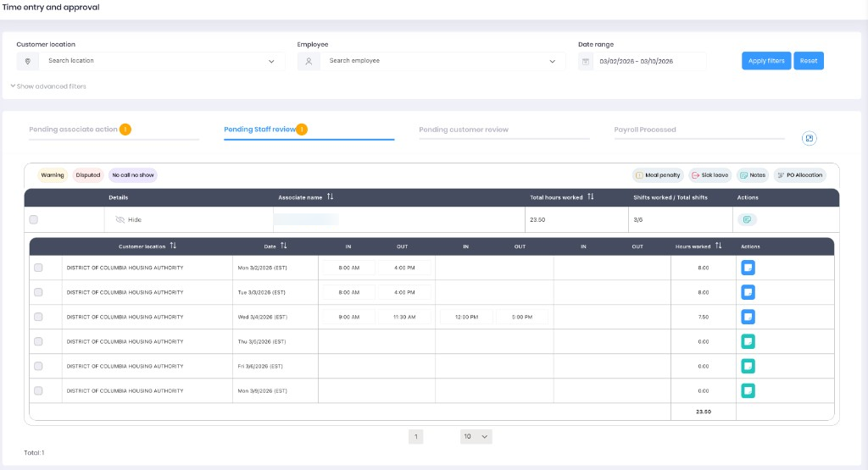Click the 9:00 AM IN time field

pos(348,317)
